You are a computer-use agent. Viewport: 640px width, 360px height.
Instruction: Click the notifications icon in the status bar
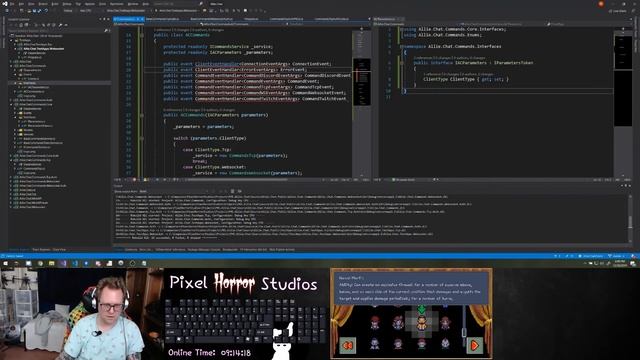click(x=633, y=256)
